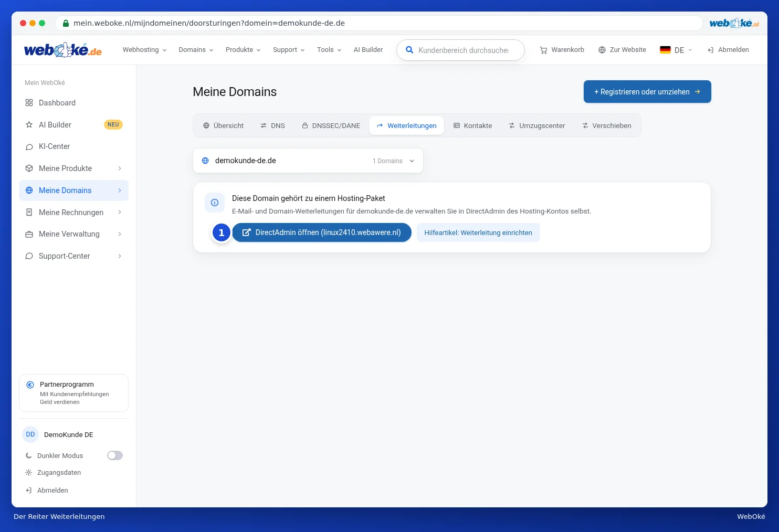Click the Meine Rechnungen invoice icon

point(29,212)
